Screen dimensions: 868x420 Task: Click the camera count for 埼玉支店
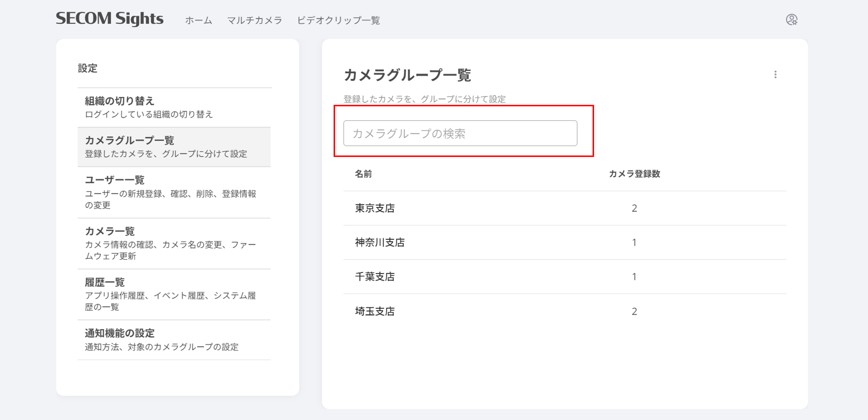point(634,311)
